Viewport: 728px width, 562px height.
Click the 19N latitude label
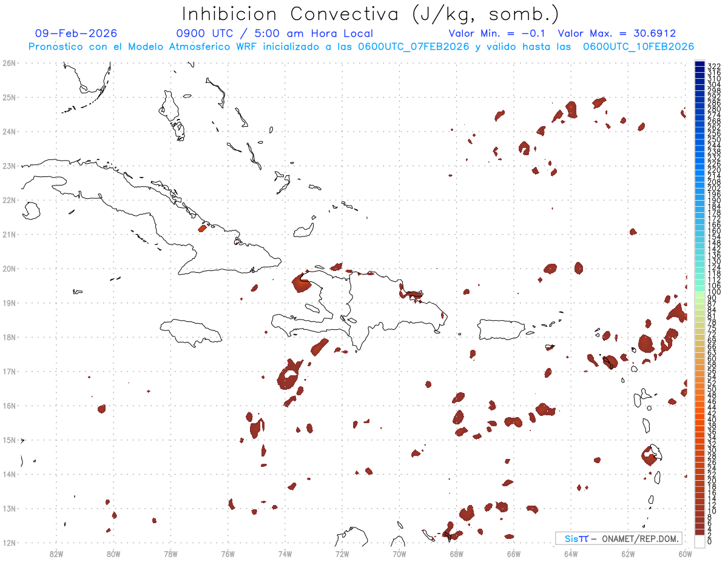click(8, 303)
